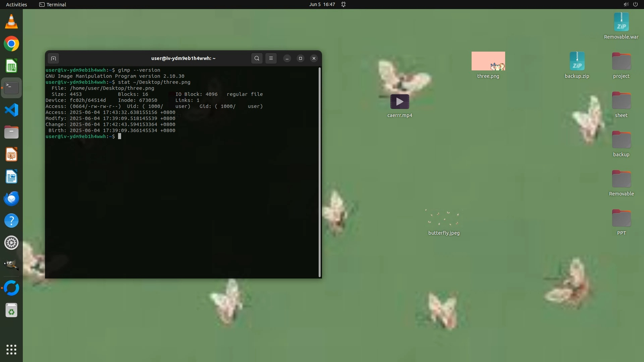Open a new terminal tab
The width and height of the screenshot is (644, 362).
[53, 59]
